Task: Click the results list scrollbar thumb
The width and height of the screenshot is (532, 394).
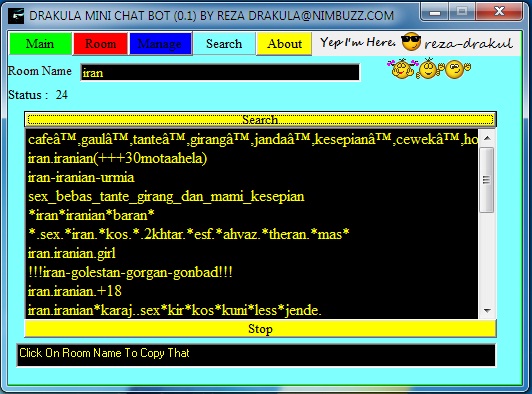Action: [487, 180]
